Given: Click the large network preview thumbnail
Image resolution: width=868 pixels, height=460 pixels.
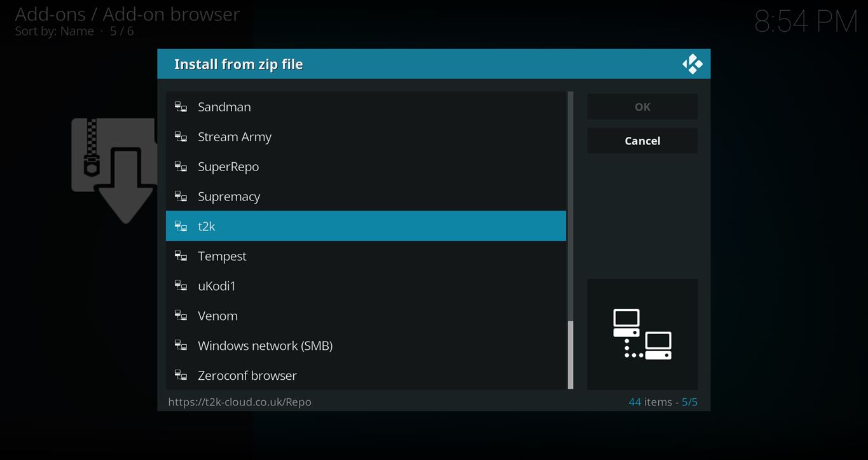Looking at the screenshot, I should pos(642,334).
